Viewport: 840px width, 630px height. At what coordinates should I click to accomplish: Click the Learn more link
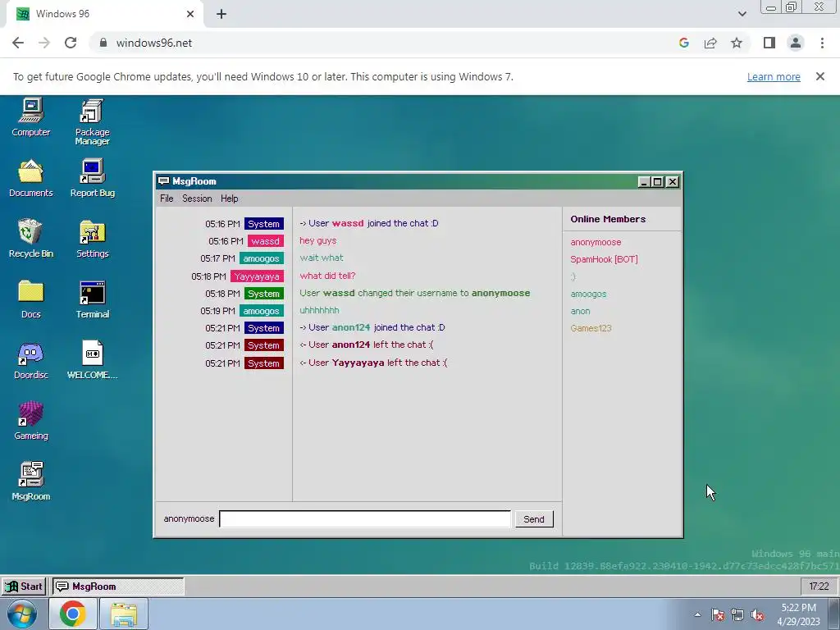[x=774, y=76]
